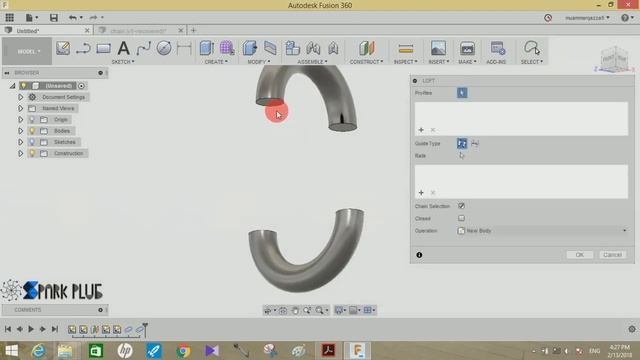Select the Text tool letter A
The image size is (640, 360).
click(x=123, y=48)
